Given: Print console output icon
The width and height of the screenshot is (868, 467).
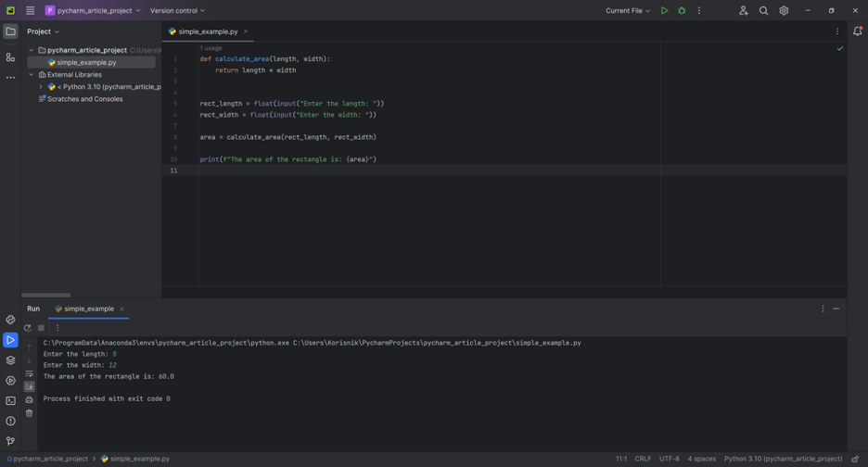Looking at the screenshot, I should click(x=30, y=399).
